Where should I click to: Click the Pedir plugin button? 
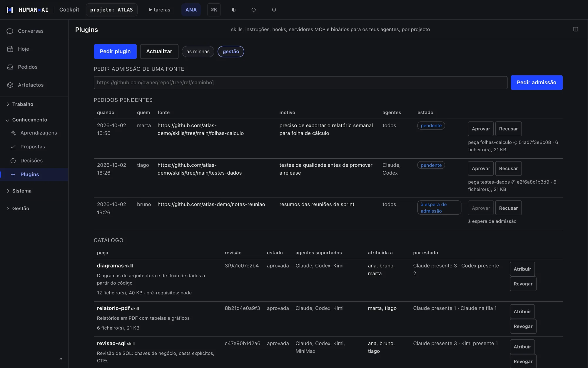[115, 52]
